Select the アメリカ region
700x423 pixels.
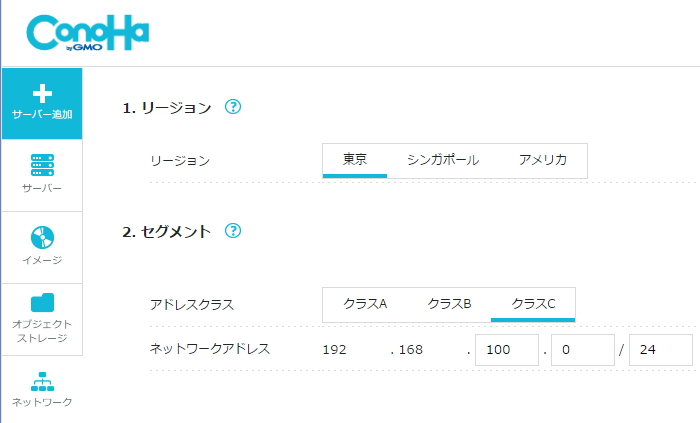[x=543, y=160]
